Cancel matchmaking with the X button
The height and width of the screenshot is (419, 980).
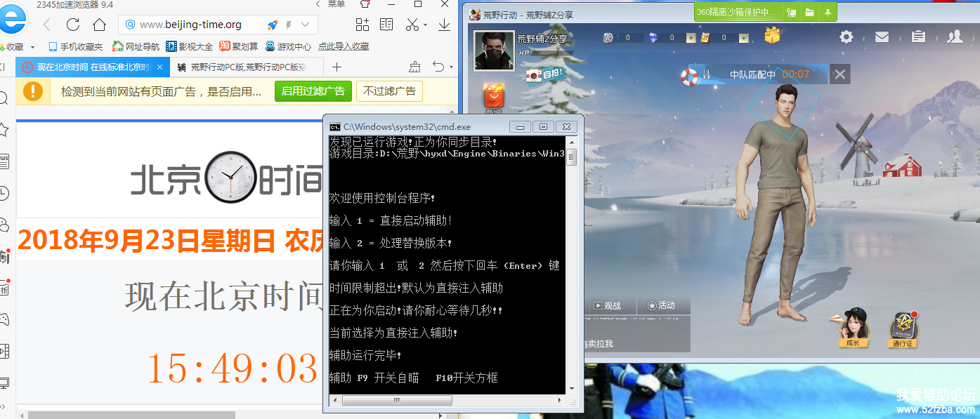pyautogui.click(x=839, y=74)
